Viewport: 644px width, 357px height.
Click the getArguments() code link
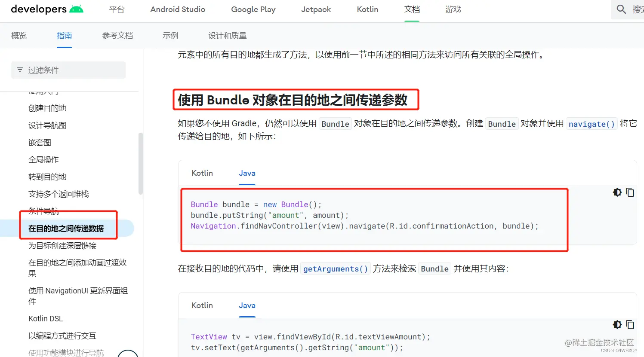[x=336, y=269]
